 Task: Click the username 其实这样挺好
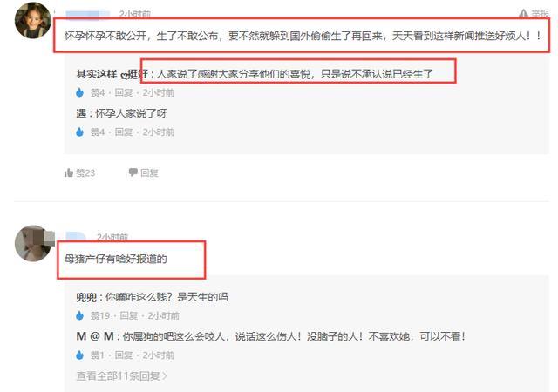coord(112,74)
